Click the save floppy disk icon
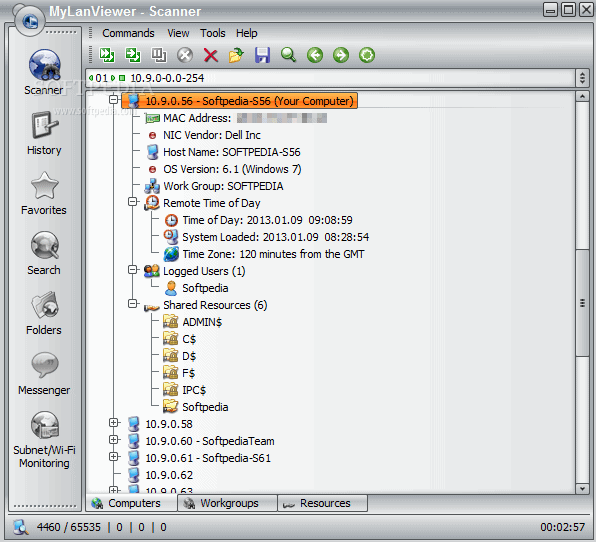Image resolution: width=596 pixels, height=542 pixels. (262, 55)
